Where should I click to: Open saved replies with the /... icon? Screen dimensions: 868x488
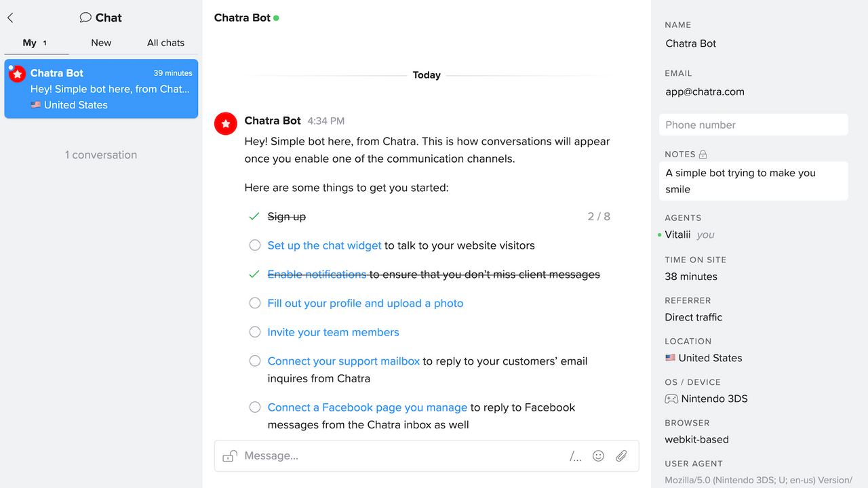[x=576, y=456]
